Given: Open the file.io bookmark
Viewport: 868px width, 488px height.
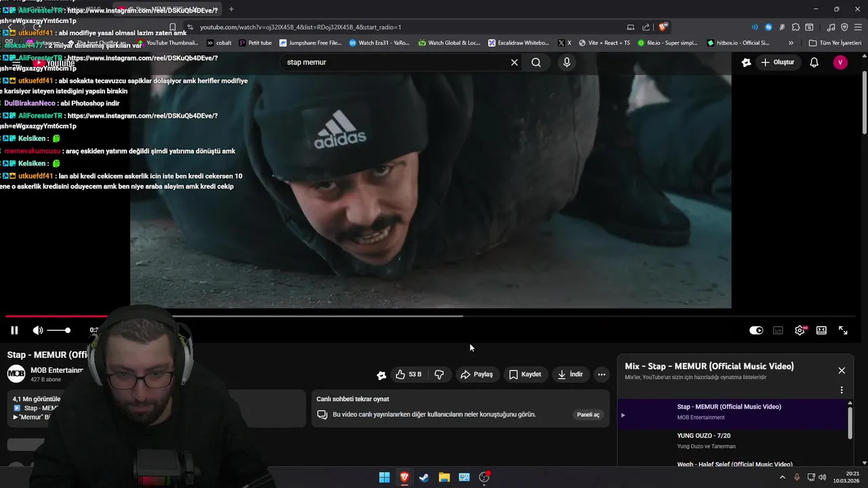Looking at the screenshot, I should pos(667,43).
